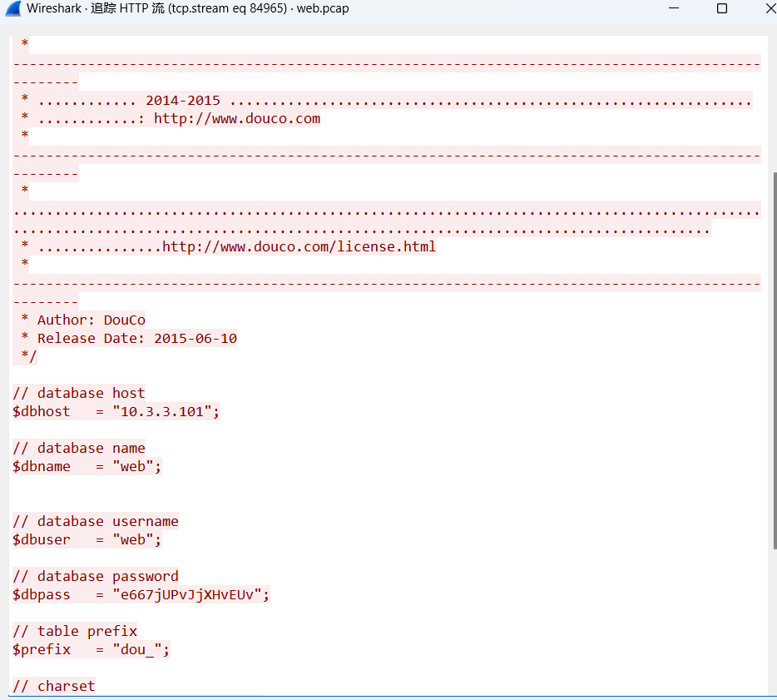Click the "2014-2015" copyright year text
This screenshot has height=700, width=777.
coord(183,101)
